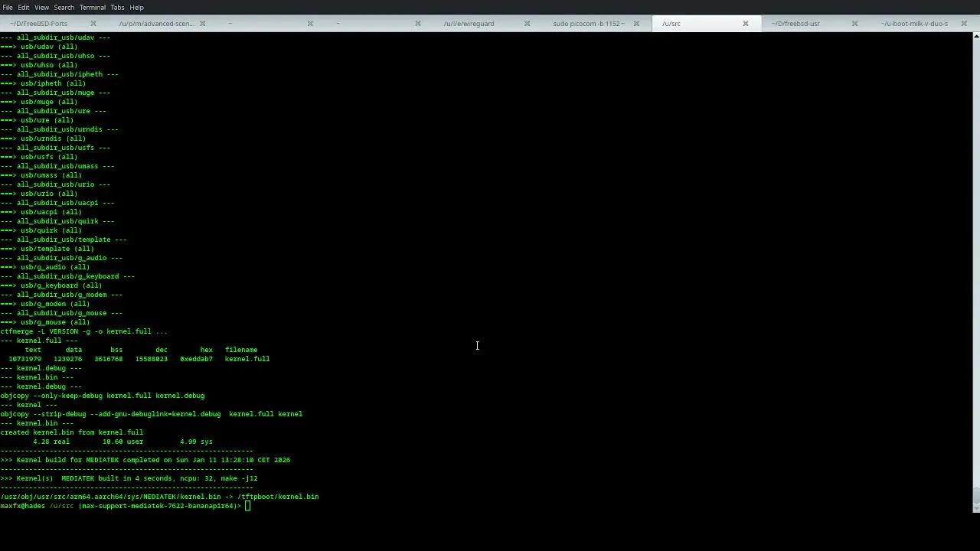
Task: Close the /u/l/e/wireguard tab
Action: pyautogui.click(x=527, y=24)
